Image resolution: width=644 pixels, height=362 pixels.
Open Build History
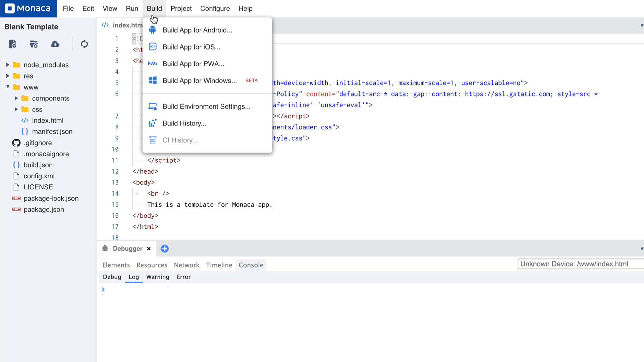coord(207,123)
